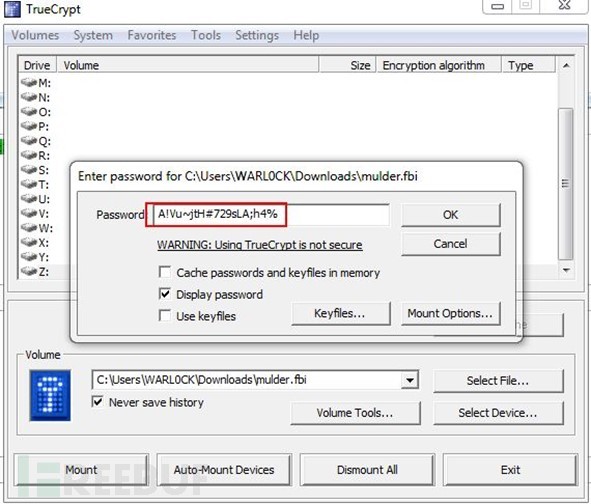Click the drive list scroll-up arrow
Viewport: 591px width, 504px height.
coord(566,66)
